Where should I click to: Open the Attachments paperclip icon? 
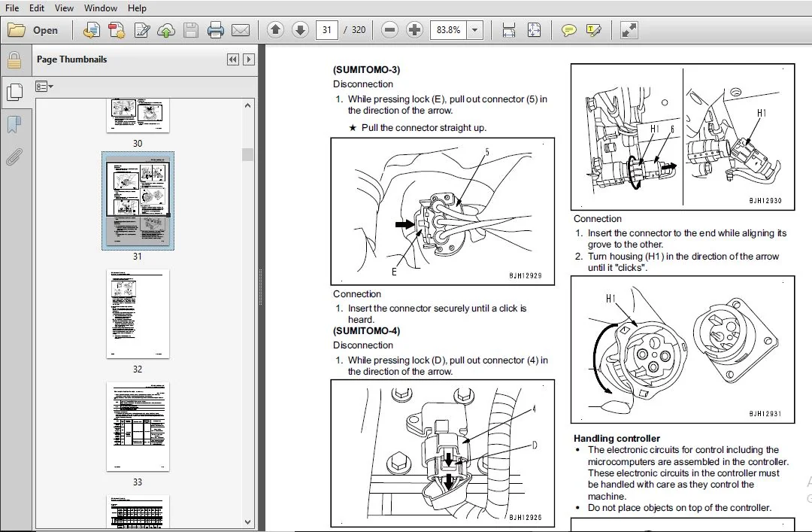pos(14,157)
